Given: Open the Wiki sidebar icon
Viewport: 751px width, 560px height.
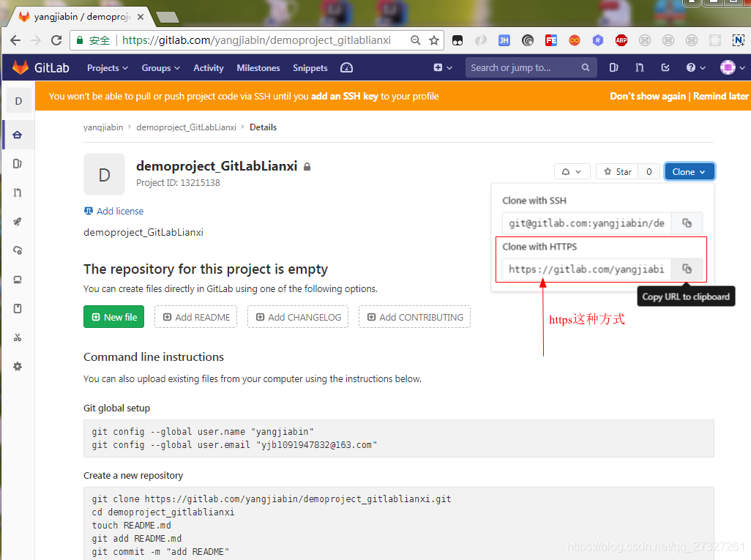Looking at the screenshot, I should (18, 308).
